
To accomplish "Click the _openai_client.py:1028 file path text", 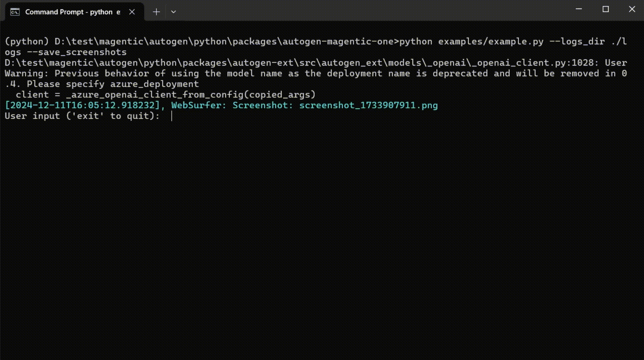I will click(532, 63).
